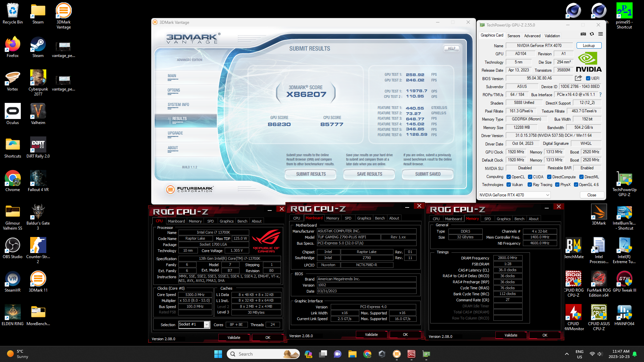Open the Socket #1 selection dropdown in CPU-Z

pos(194,324)
